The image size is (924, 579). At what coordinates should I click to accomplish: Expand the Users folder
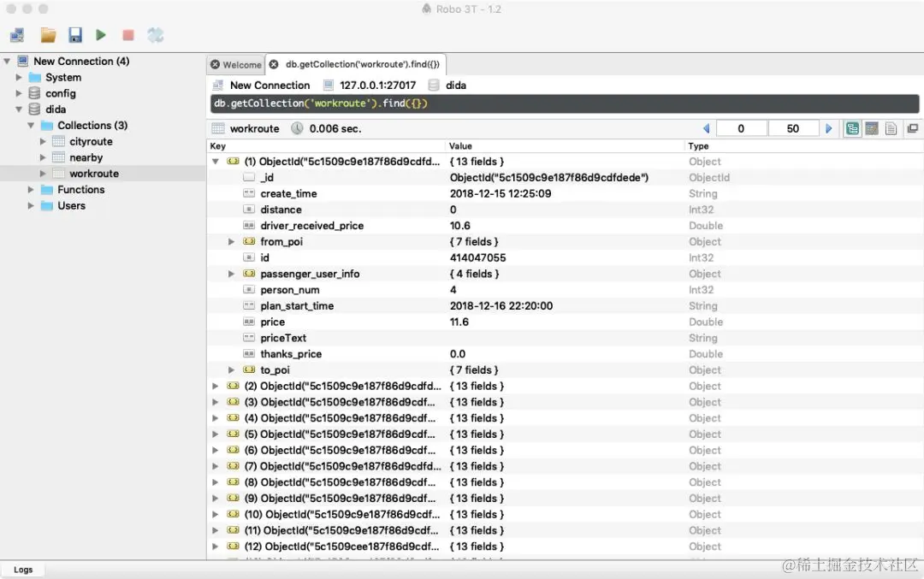[31, 205]
